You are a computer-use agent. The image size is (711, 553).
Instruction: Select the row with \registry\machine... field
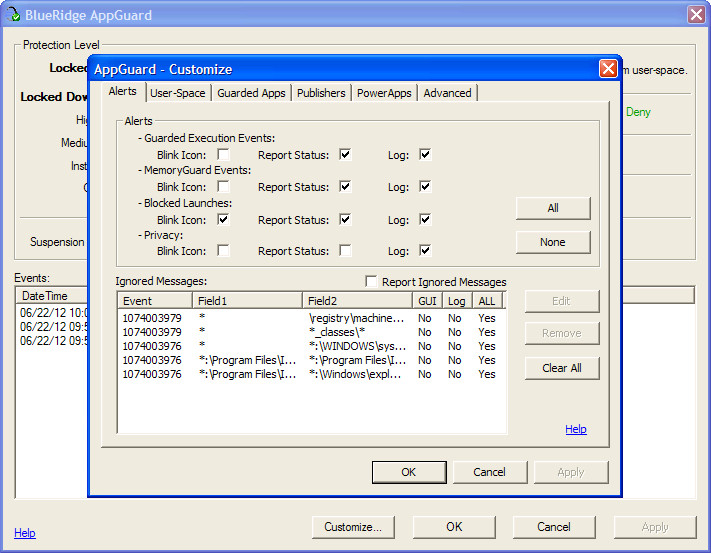click(x=312, y=318)
